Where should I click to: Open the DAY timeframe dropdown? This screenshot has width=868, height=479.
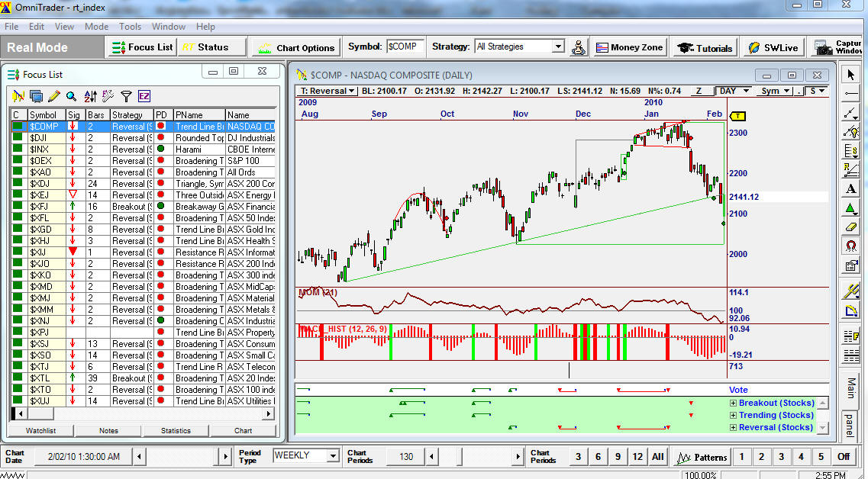click(x=733, y=92)
